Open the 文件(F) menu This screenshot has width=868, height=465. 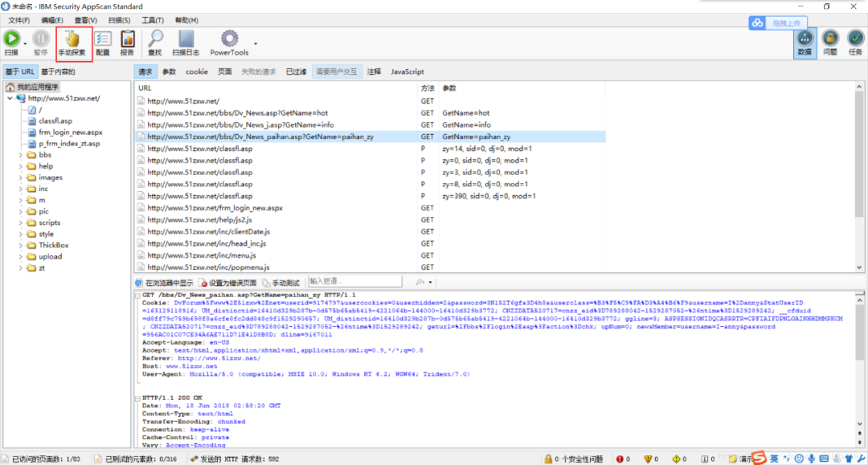[x=18, y=20]
